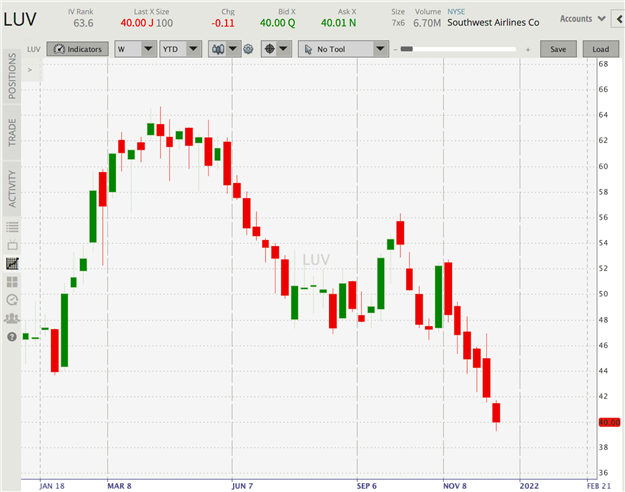625x492 pixels.
Task: Click the Size 7x6 value
Action: 398,23
